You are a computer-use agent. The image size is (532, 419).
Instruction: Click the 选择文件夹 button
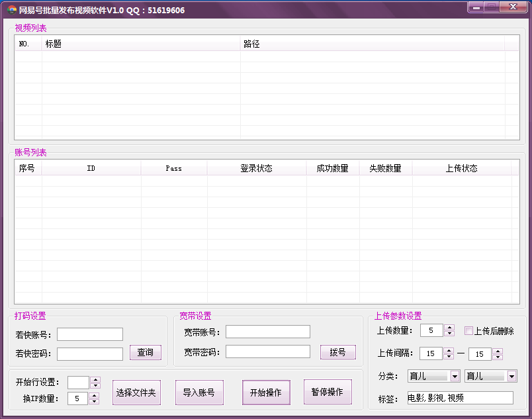136,393
